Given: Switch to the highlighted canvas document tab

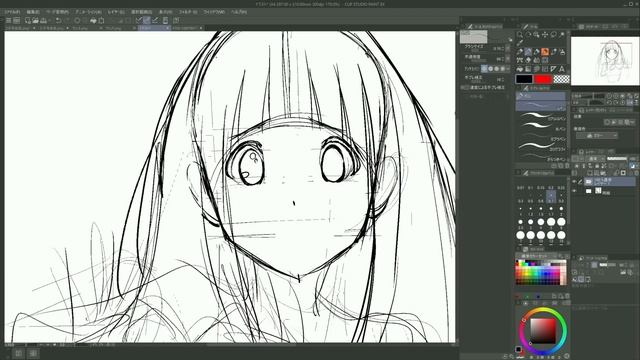Looking at the screenshot, I should (153, 28).
